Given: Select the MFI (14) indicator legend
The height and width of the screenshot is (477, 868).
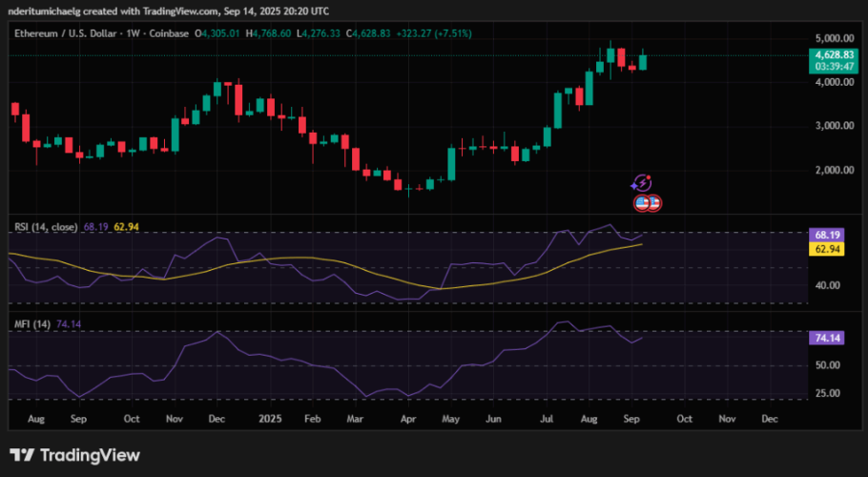Looking at the screenshot, I should pyautogui.click(x=31, y=325).
